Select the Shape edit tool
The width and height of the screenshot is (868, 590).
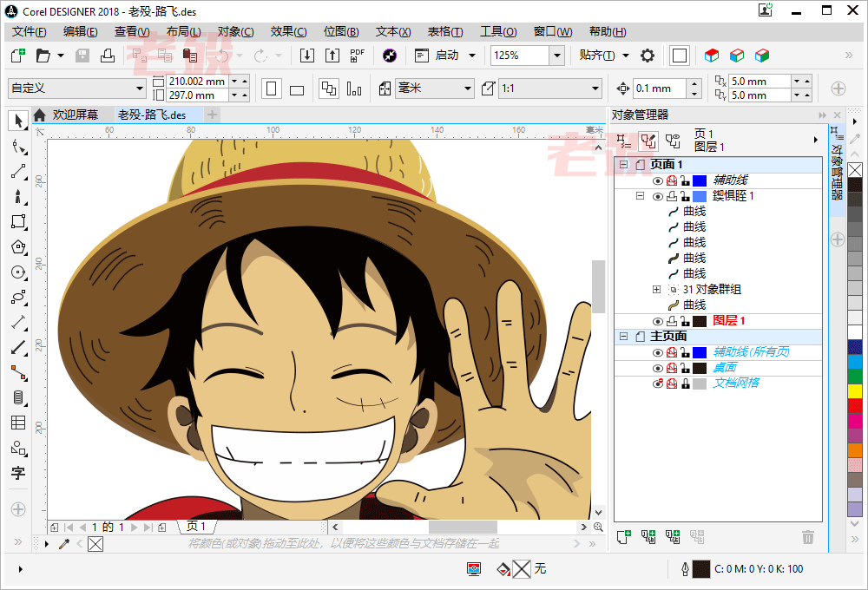click(x=18, y=147)
